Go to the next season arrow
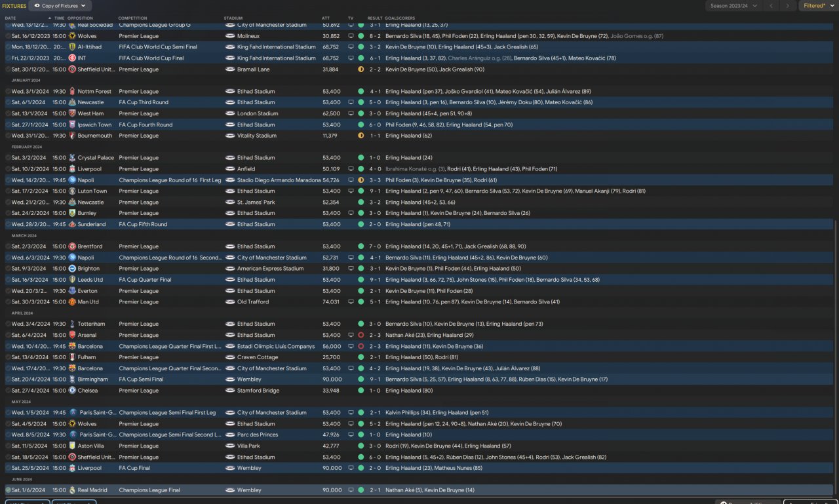The height and width of the screenshot is (504, 839). [x=789, y=6]
